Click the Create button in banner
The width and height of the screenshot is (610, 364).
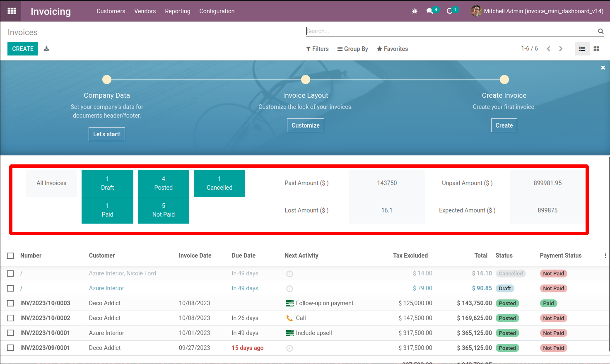pyautogui.click(x=504, y=125)
